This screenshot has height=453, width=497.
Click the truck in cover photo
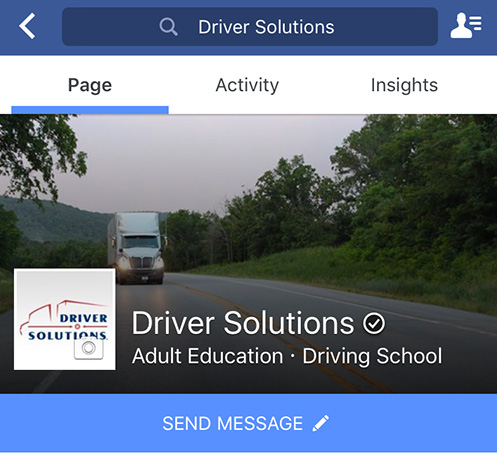pos(137,248)
